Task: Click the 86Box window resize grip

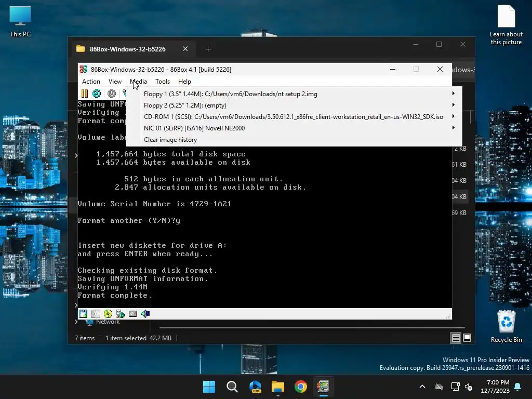Action: (448, 316)
